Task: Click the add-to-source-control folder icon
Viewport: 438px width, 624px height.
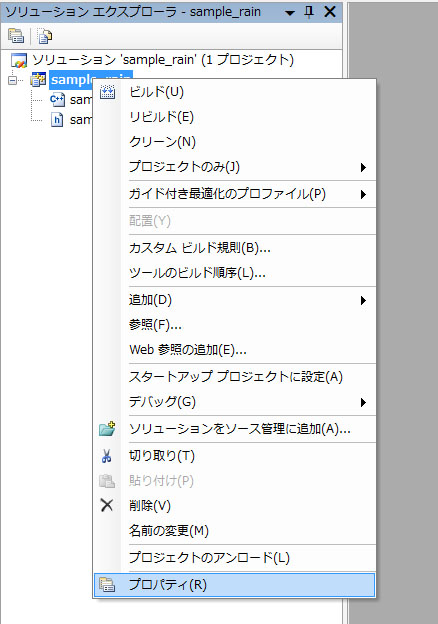Action: click(x=107, y=429)
